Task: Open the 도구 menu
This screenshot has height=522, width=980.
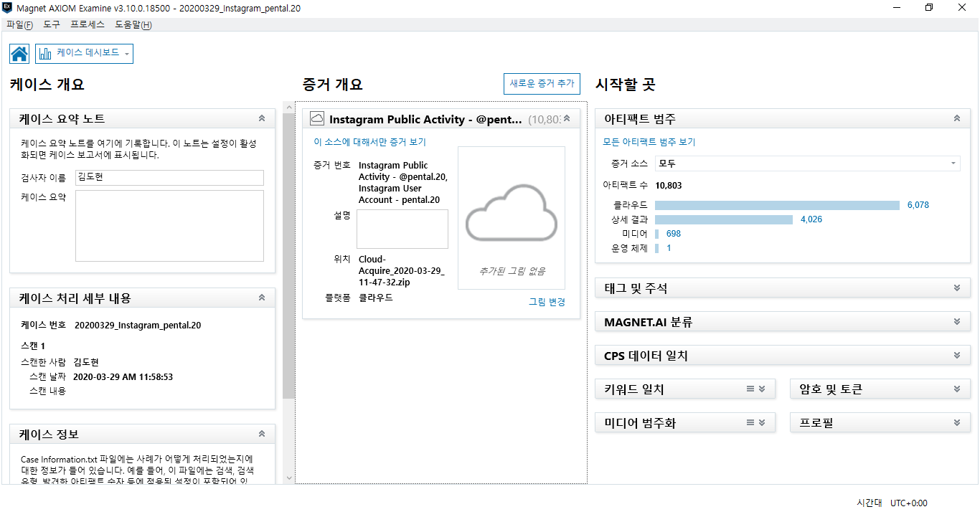Action: click(x=52, y=24)
